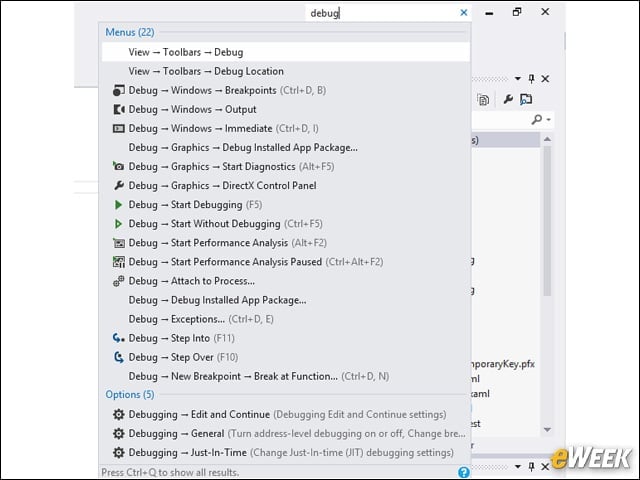Click Debug → Start Without Debugging
Image resolution: width=640 pixels, height=480 pixels.
[286, 224]
